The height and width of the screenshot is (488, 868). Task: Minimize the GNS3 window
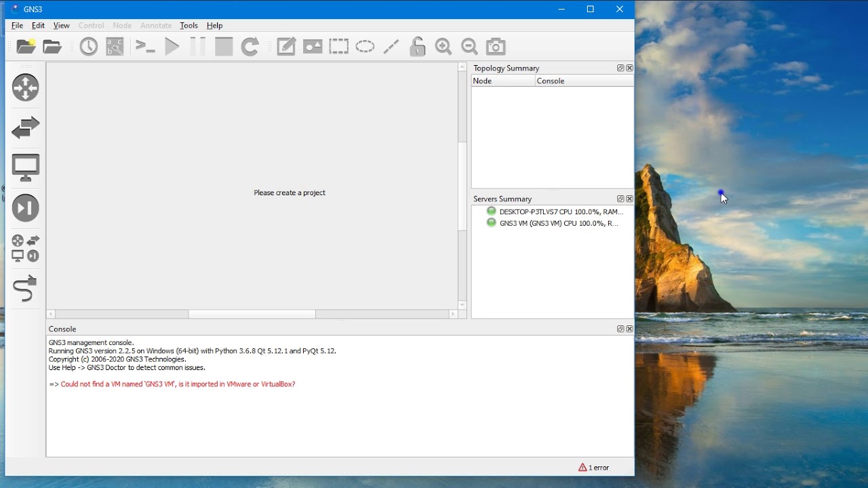(x=561, y=9)
